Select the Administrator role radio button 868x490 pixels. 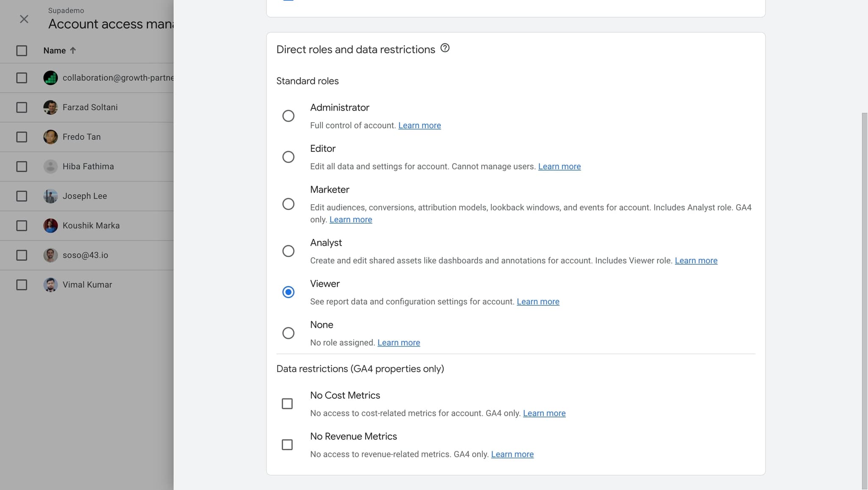click(x=288, y=116)
